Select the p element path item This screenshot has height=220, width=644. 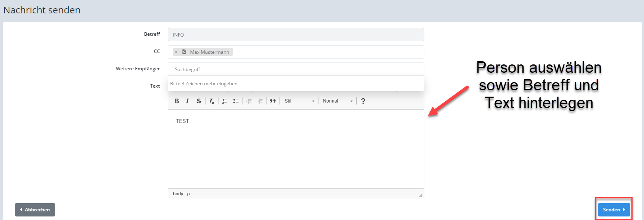click(x=189, y=194)
